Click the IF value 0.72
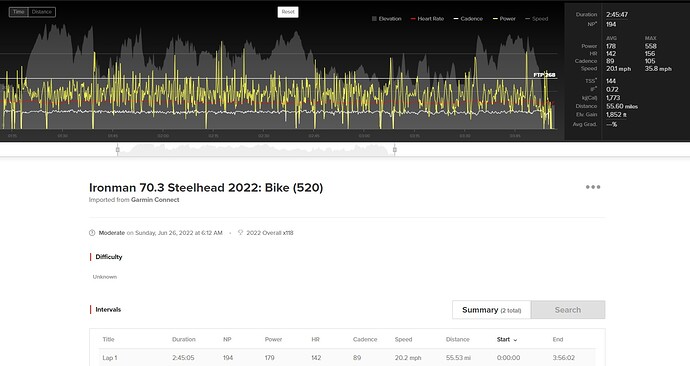This screenshot has width=690, height=366. coord(612,89)
